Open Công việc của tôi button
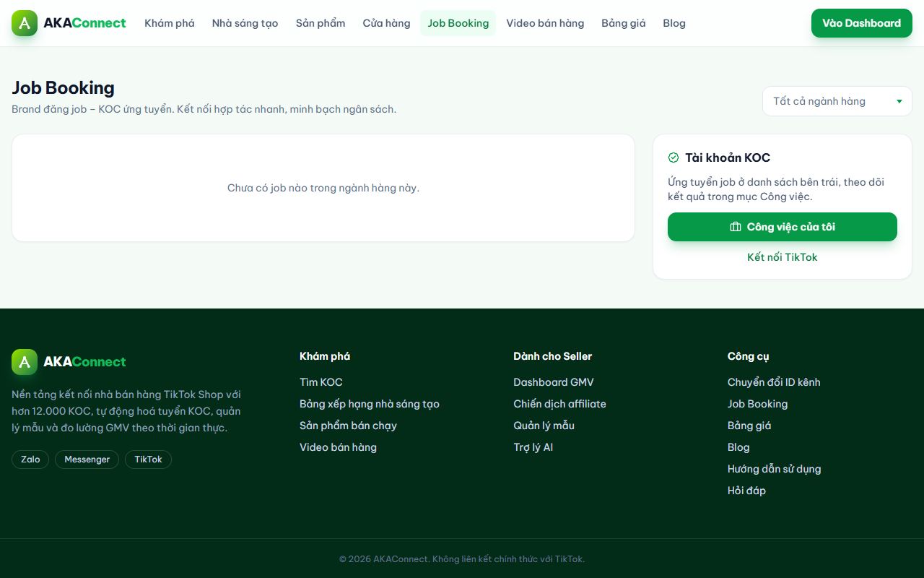Viewport: 924px width, 578px height. pyautogui.click(x=783, y=227)
